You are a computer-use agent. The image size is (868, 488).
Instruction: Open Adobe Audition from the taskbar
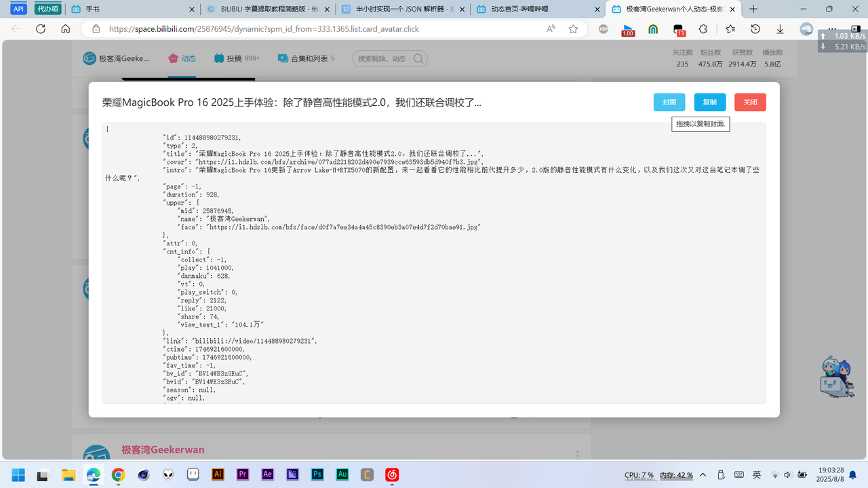coord(342,475)
